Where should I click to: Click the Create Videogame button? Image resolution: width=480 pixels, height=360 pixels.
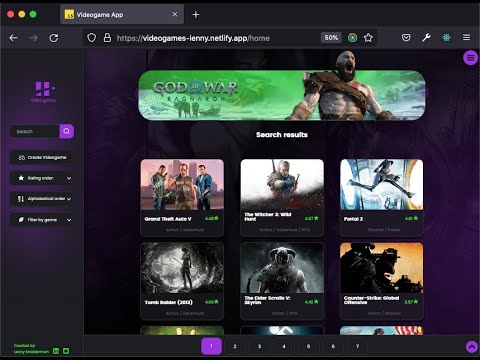tap(42, 157)
